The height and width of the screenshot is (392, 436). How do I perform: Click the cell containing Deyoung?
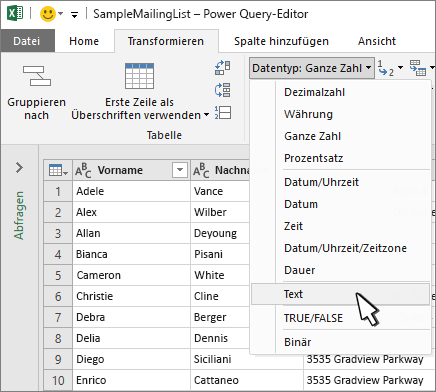coord(220,233)
